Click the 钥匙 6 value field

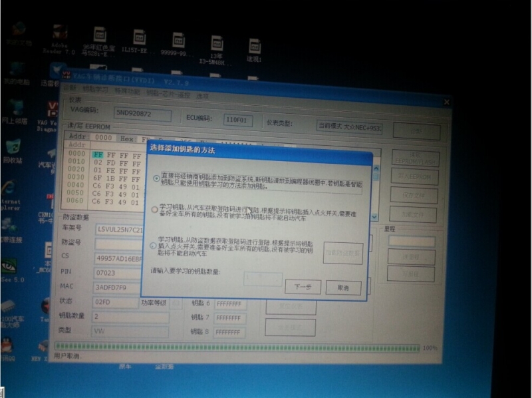coord(231,303)
